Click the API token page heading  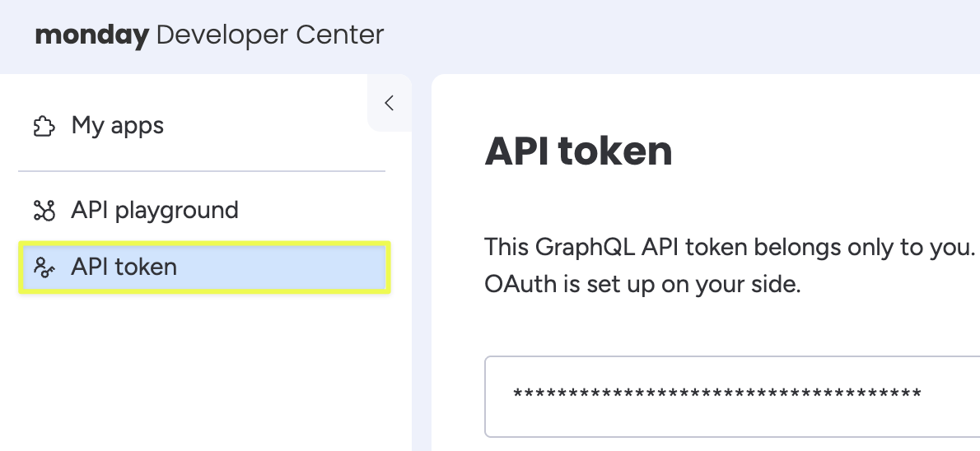click(x=578, y=151)
